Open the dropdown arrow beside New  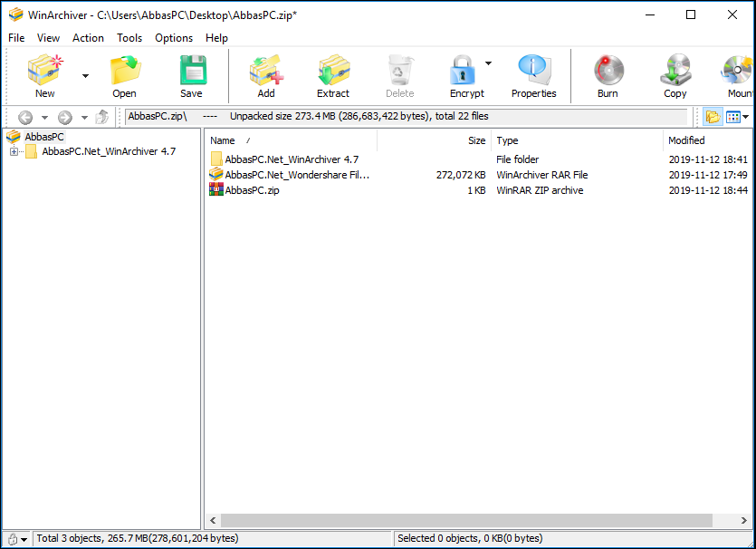[85, 76]
